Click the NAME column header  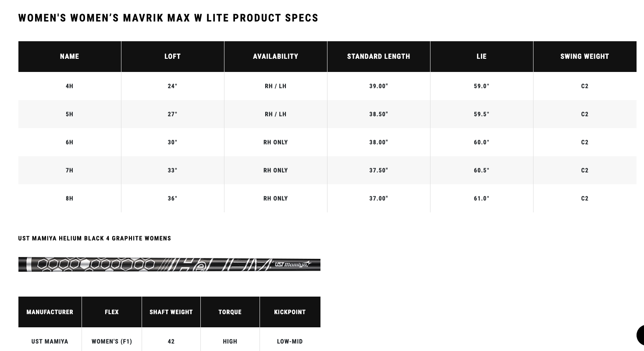tap(70, 57)
